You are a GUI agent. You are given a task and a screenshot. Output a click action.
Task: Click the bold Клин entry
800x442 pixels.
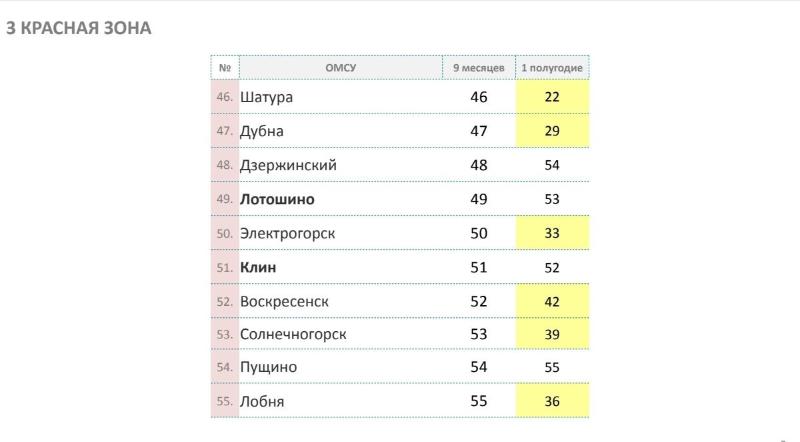pos(258,267)
